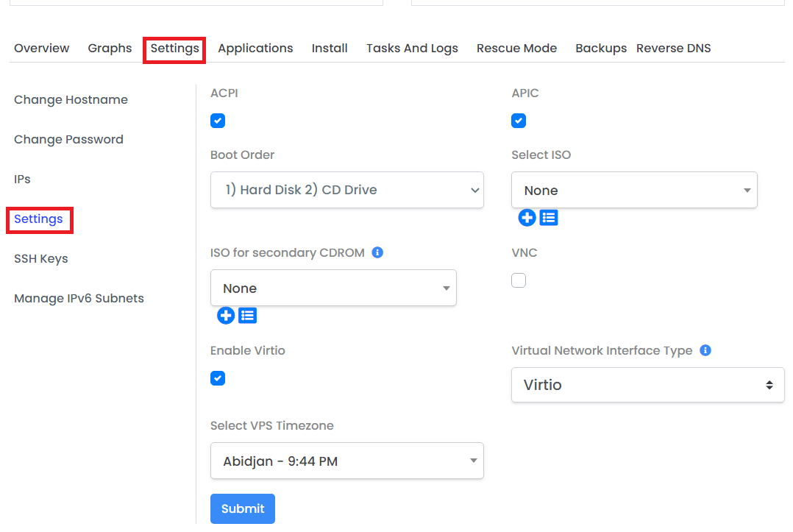Image resolution: width=793 pixels, height=532 pixels.
Task: Open Manage IPv6 Subnets in the sidebar
Action: pos(79,298)
